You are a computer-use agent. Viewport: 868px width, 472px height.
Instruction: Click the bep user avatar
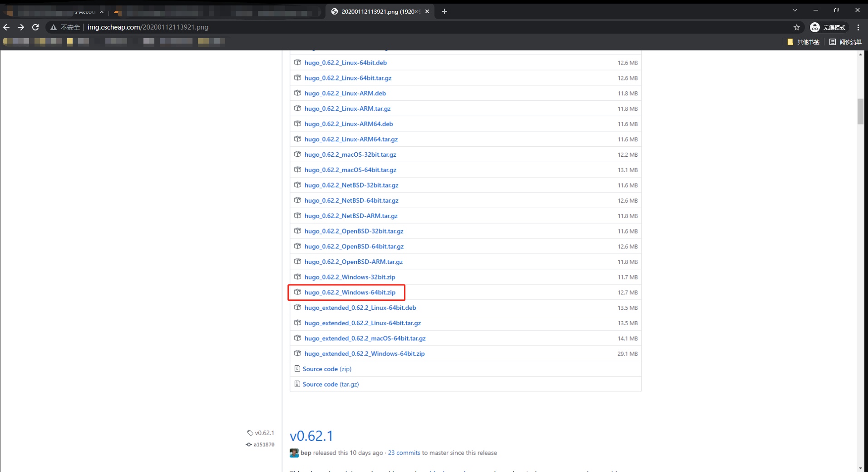[294, 453]
